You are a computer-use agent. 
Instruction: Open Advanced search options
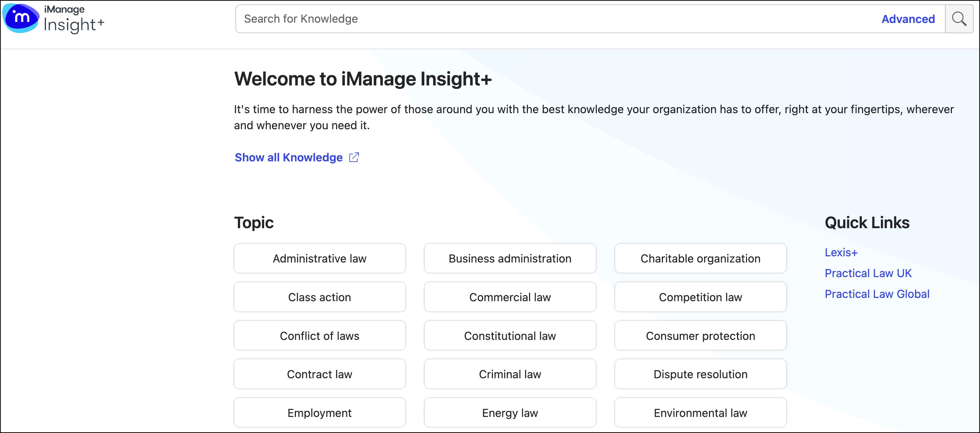908,19
